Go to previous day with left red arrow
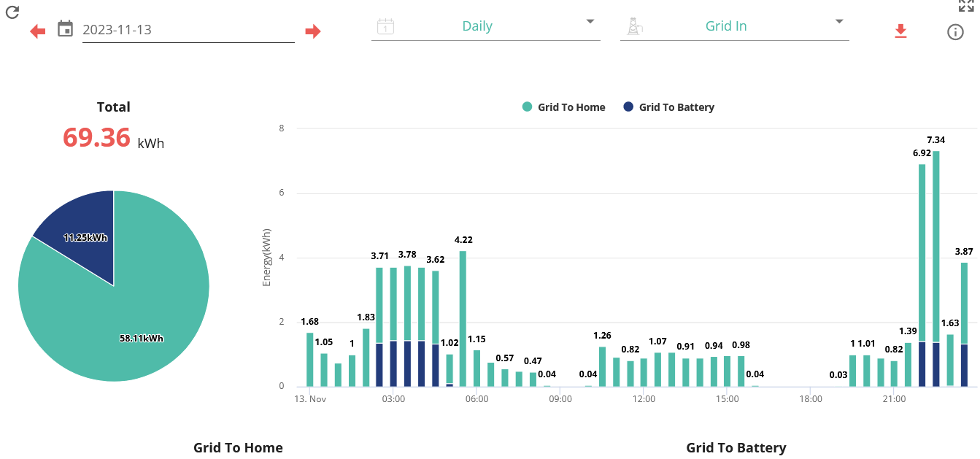The width and height of the screenshot is (980, 459). point(37,31)
